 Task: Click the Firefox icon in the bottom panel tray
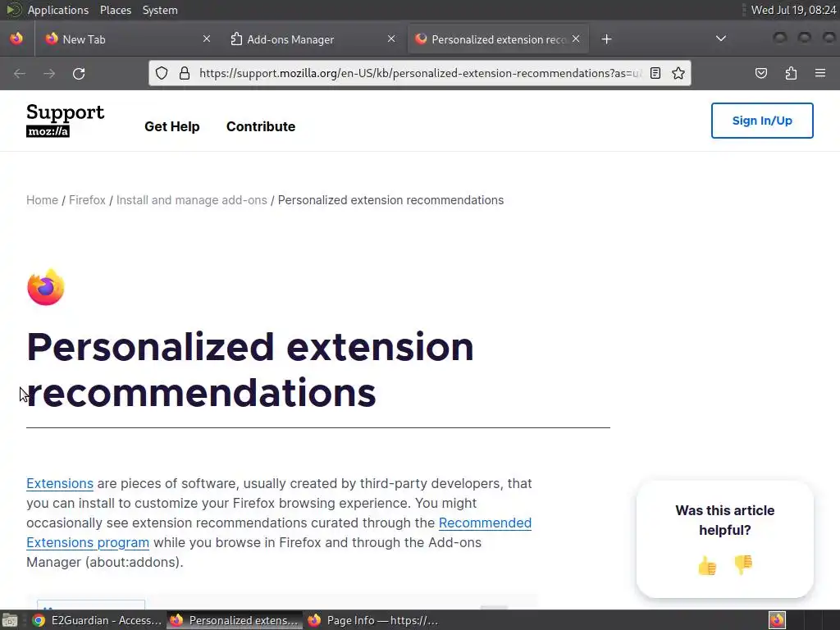[777, 620]
